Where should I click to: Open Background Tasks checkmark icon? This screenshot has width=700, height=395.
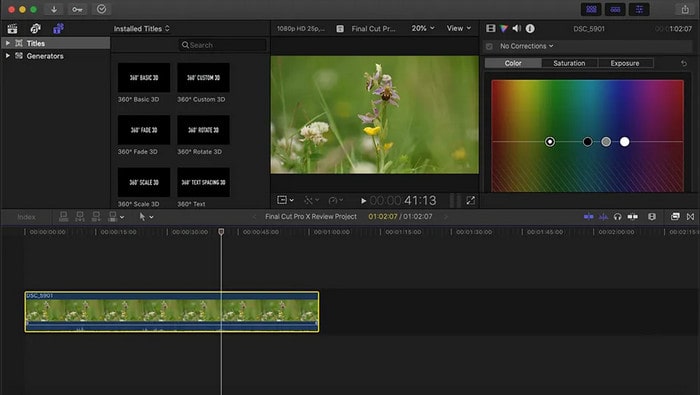point(101,9)
